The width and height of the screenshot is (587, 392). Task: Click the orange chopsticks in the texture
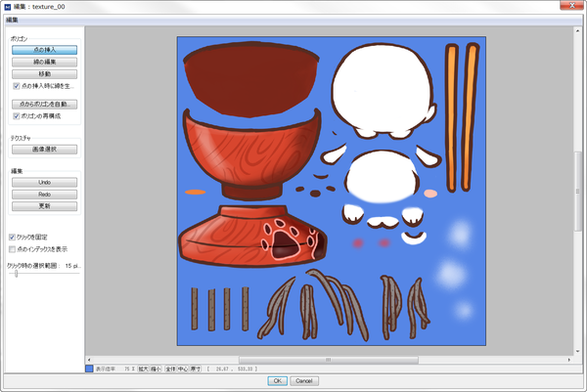(x=462, y=117)
